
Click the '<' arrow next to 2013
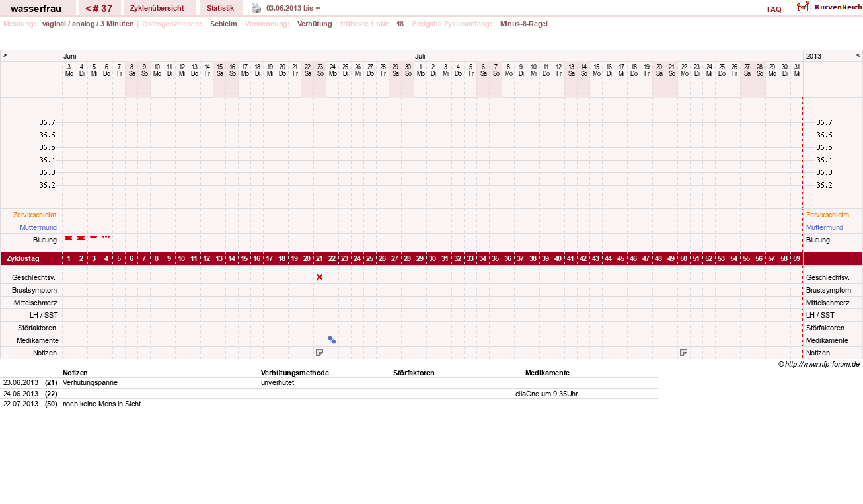click(x=858, y=55)
